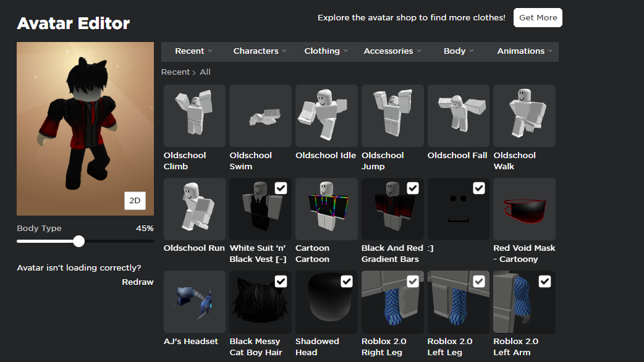This screenshot has width=644, height=362.
Task: Open the Animations tab menu
Action: pyautogui.click(x=525, y=51)
